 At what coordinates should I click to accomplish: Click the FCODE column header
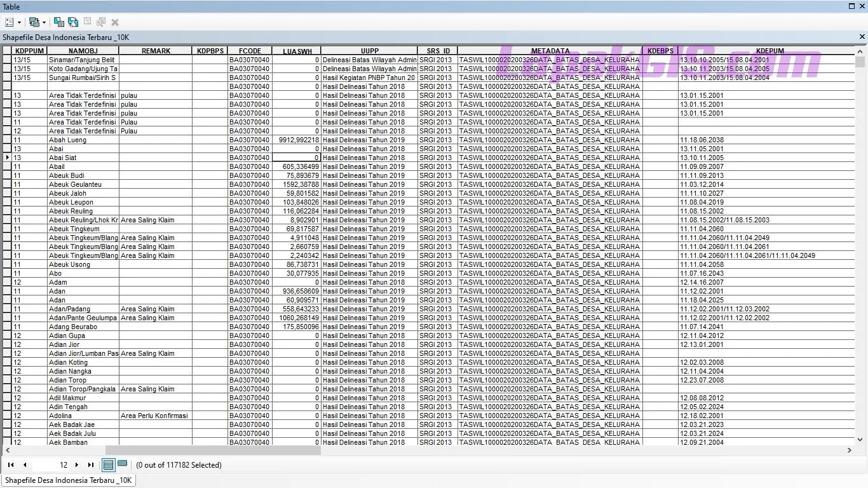click(250, 51)
